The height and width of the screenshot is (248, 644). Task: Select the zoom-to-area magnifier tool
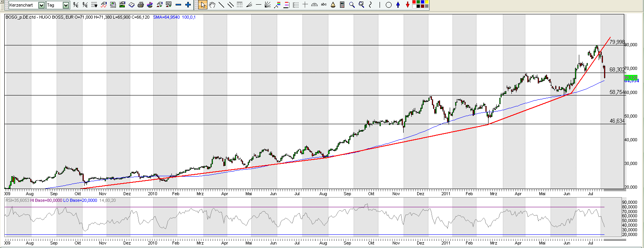361,5
